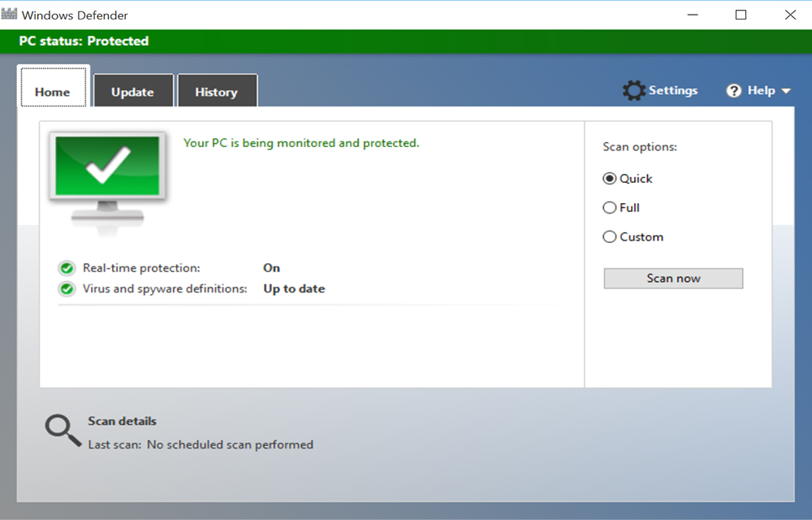Select the Full scan option

click(x=609, y=207)
